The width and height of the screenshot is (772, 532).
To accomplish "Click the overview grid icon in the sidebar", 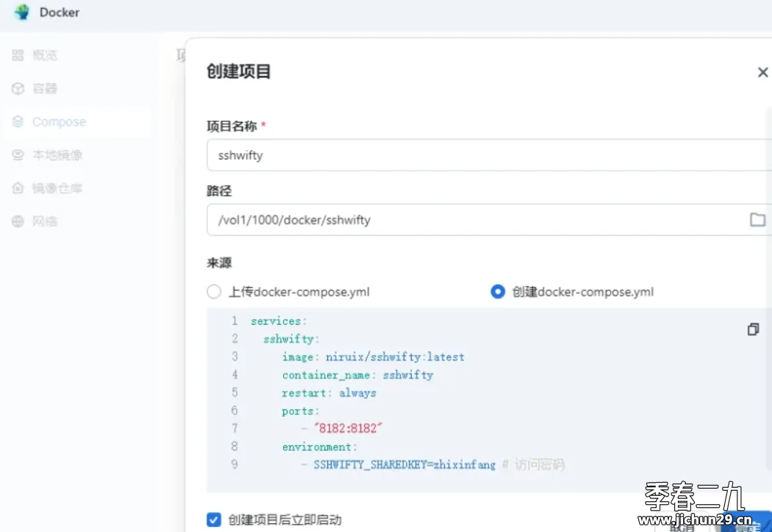I will pyautogui.click(x=18, y=55).
